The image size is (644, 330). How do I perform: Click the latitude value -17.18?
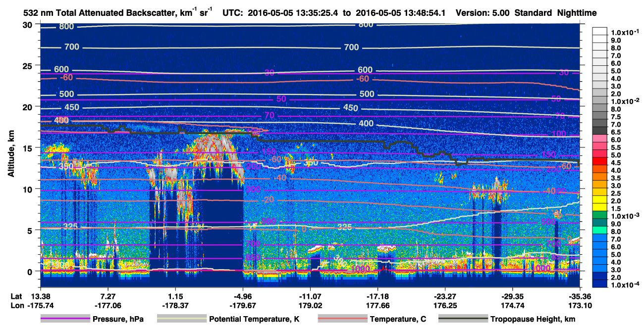pyautogui.click(x=378, y=296)
